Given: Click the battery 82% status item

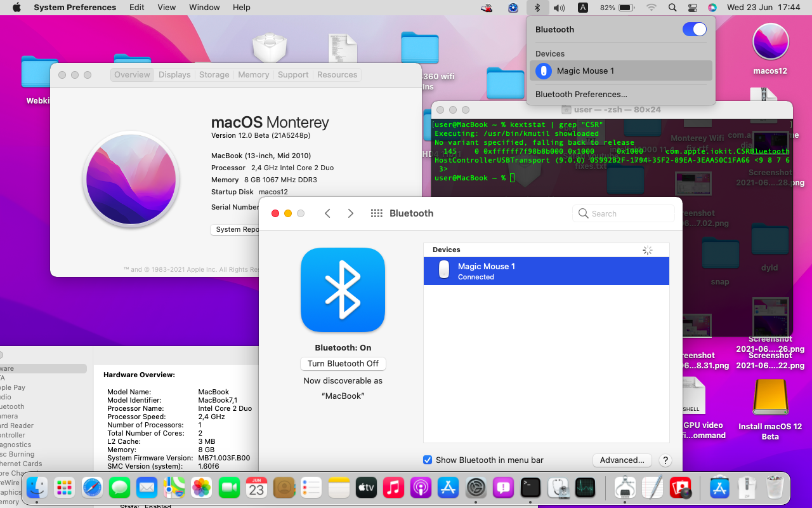Looking at the screenshot, I should click(x=617, y=8).
